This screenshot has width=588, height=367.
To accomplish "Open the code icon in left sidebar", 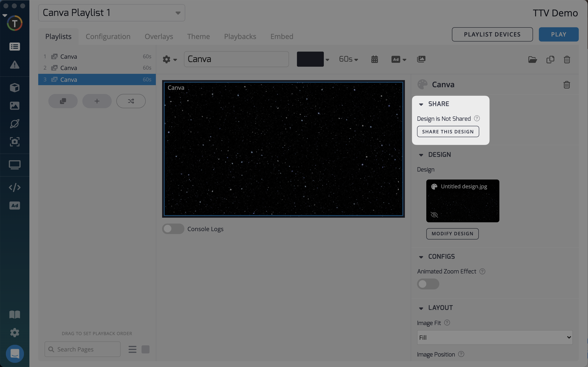I will click(x=14, y=187).
